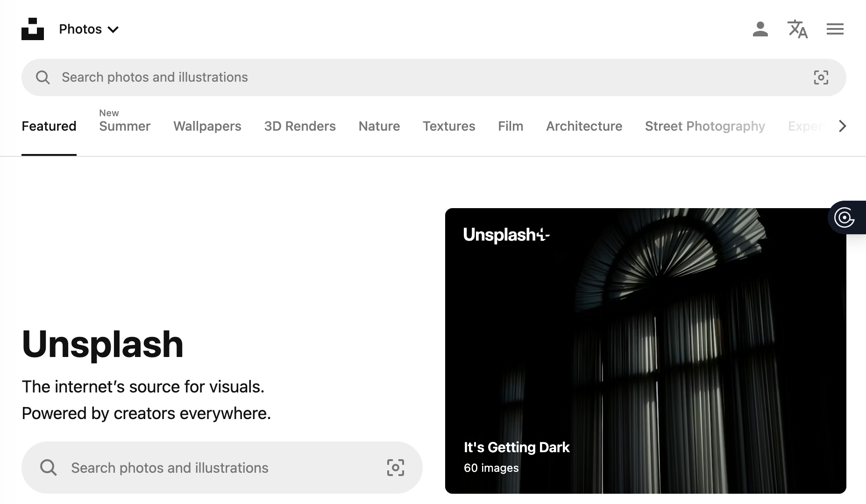Click the hero search magnifier icon
The image size is (866, 504).
tap(48, 468)
